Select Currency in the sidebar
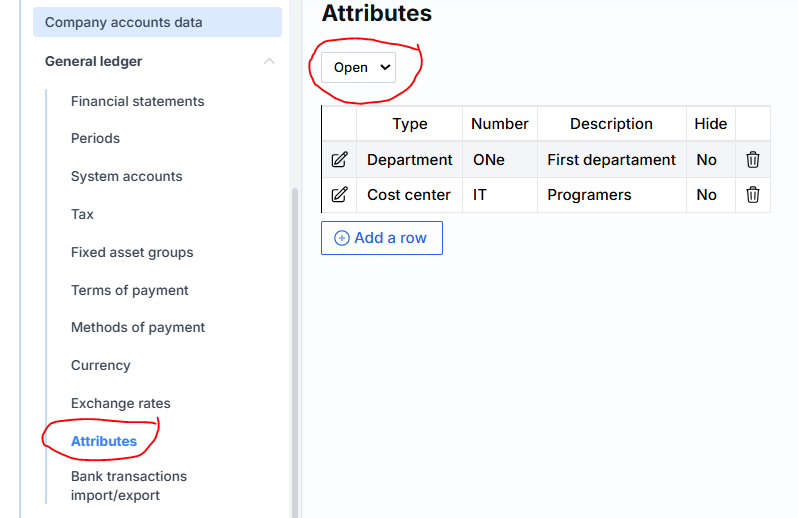This screenshot has height=518, width=798. 100,365
